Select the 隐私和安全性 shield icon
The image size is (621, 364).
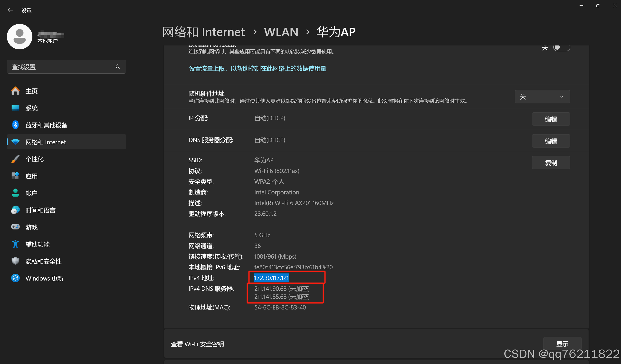[15, 261]
